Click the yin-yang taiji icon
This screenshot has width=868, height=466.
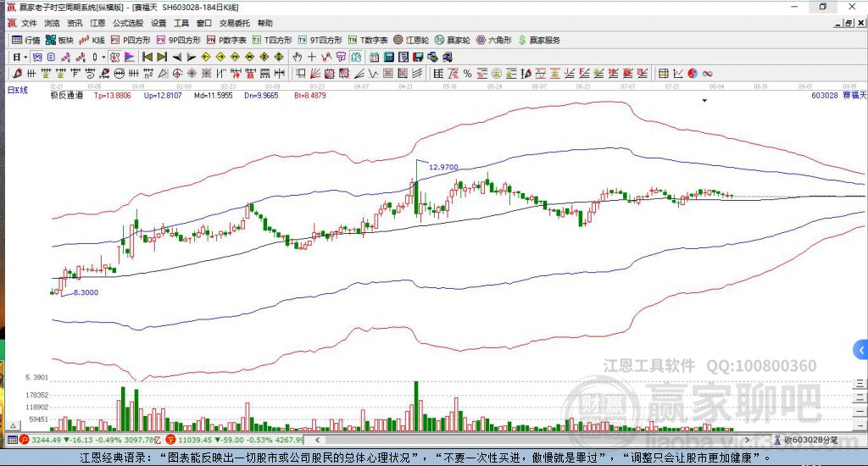coord(693,73)
